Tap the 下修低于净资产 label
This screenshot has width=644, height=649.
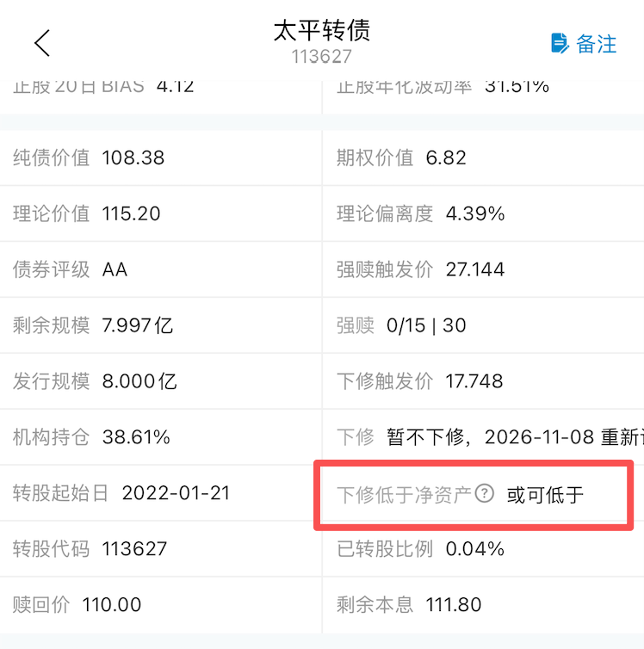[405, 494]
